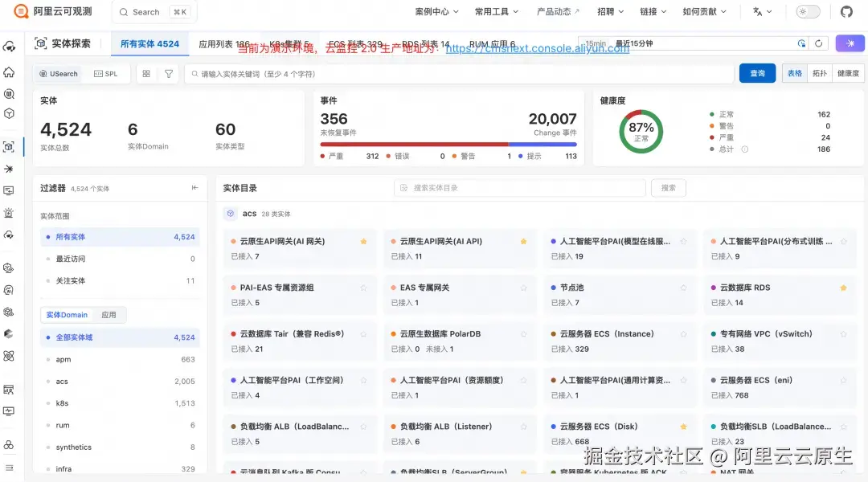The width and height of the screenshot is (868, 482).
Task: Open the language translation dropdown
Action: click(x=762, y=11)
